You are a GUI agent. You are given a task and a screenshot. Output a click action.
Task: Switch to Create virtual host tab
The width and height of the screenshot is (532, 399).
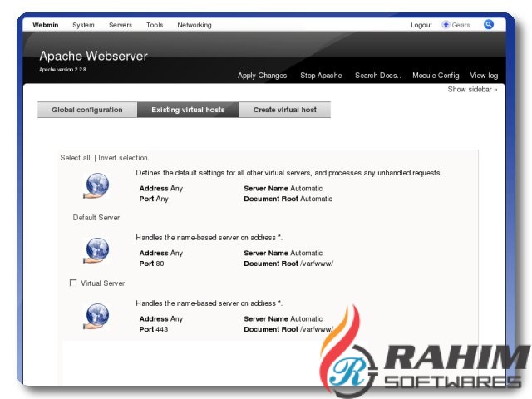(284, 110)
